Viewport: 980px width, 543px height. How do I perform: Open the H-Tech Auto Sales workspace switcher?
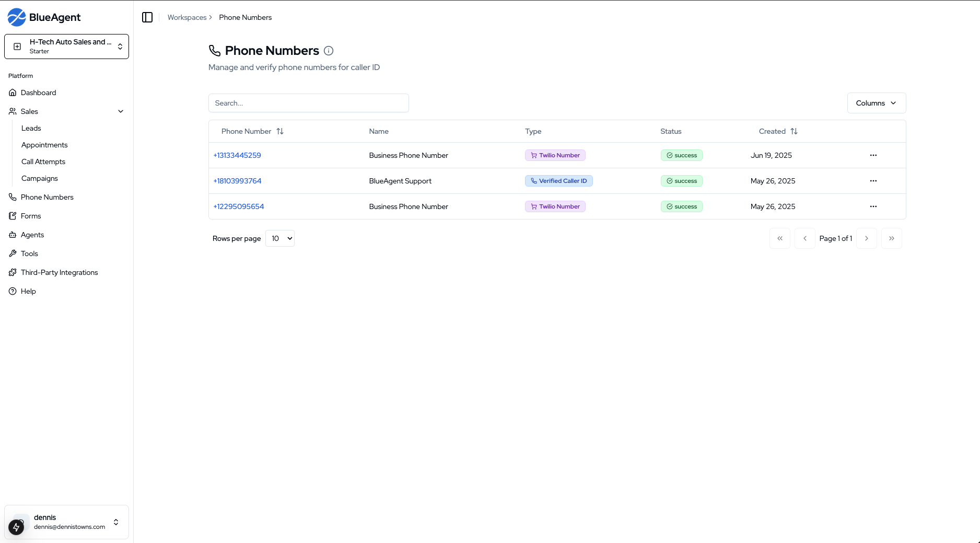[x=66, y=47]
